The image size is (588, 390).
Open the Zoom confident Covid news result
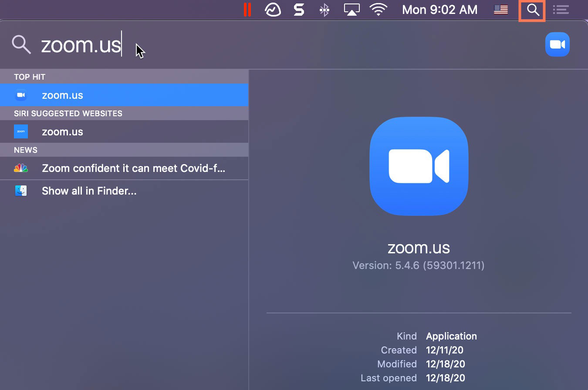(124, 168)
